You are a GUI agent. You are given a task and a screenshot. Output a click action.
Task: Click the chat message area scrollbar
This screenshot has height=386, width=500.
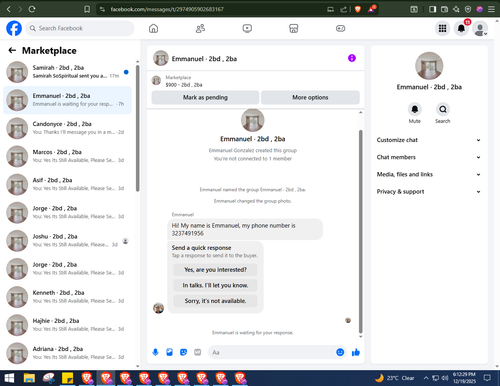click(x=360, y=231)
